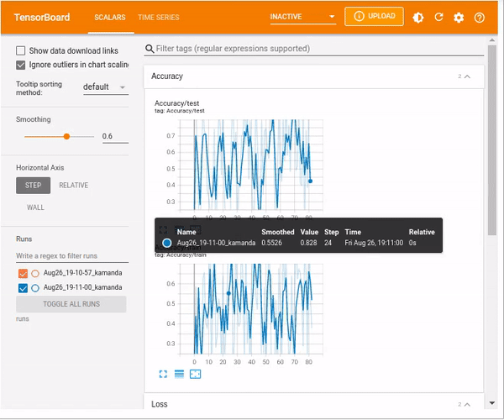This screenshot has height=420, width=504.
Task: Adjust the Smoothing slider handle
Action: pyautogui.click(x=66, y=137)
